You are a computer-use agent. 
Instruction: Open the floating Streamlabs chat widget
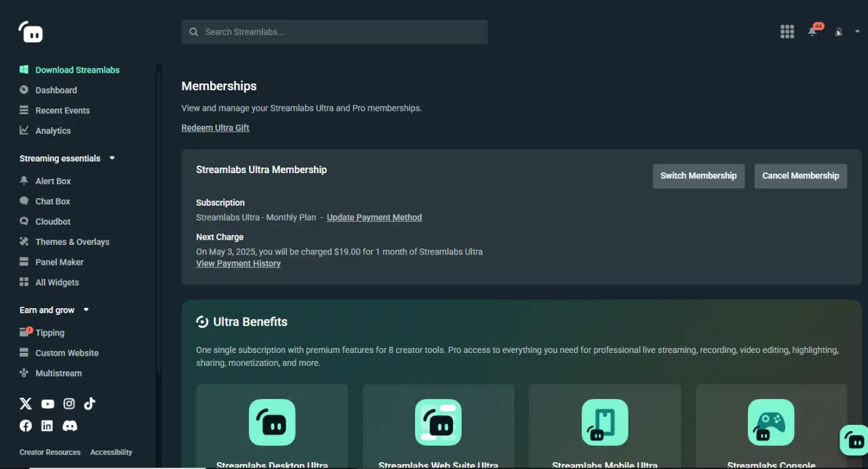pyautogui.click(x=854, y=440)
